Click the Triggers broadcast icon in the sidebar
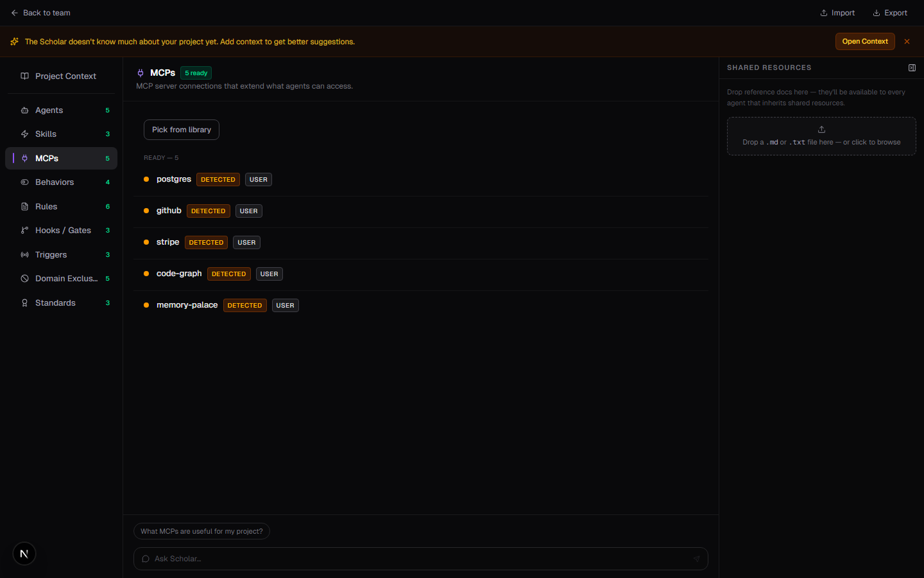The width and height of the screenshot is (924, 578). pos(24,255)
